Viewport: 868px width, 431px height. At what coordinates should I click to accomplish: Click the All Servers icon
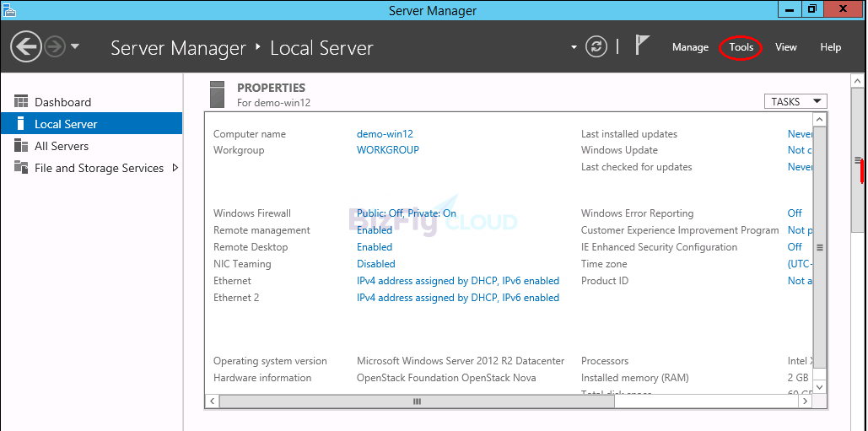tap(21, 146)
